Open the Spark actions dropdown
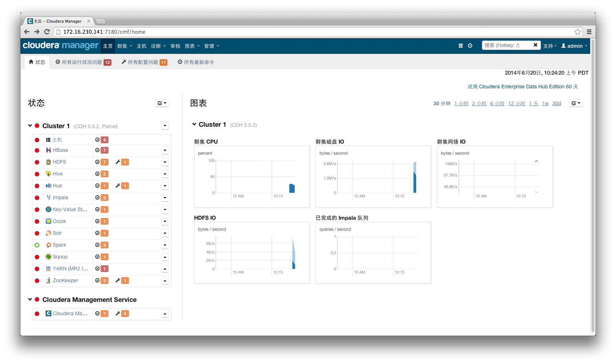This screenshot has height=364, width=616. click(165, 245)
